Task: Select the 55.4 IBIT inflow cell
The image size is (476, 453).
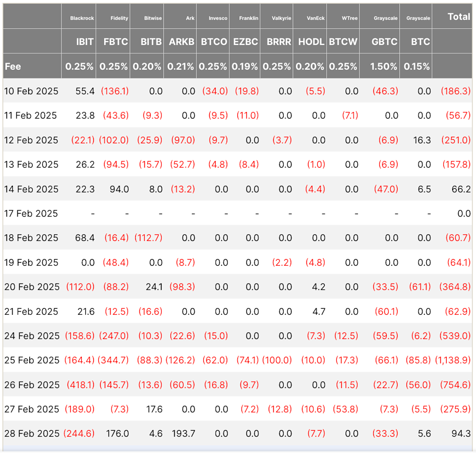Action: [x=85, y=91]
